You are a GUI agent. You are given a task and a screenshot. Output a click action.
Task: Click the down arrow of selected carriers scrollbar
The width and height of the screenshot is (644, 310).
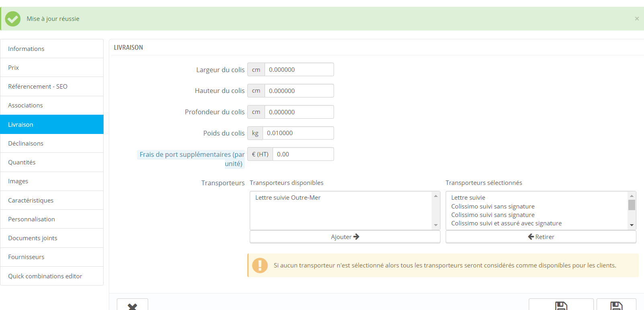[x=632, y=225]
